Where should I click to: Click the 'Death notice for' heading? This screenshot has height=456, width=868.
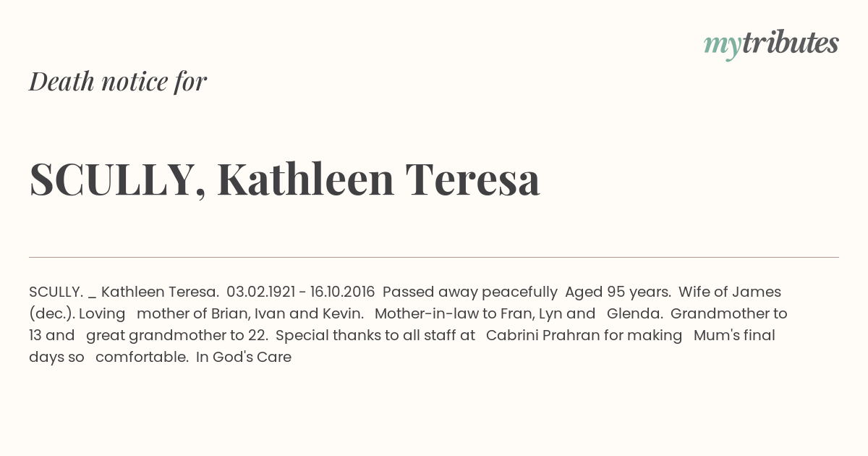[x=118, y=81]
